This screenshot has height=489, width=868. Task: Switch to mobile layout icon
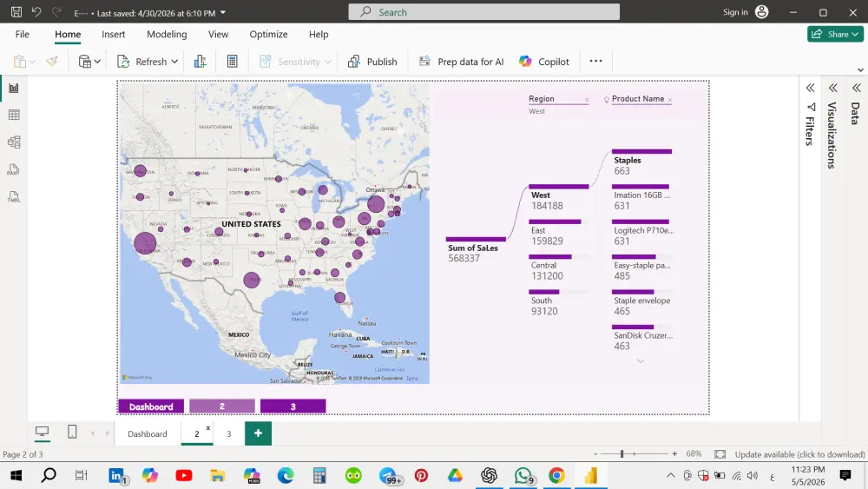[72, 432]
